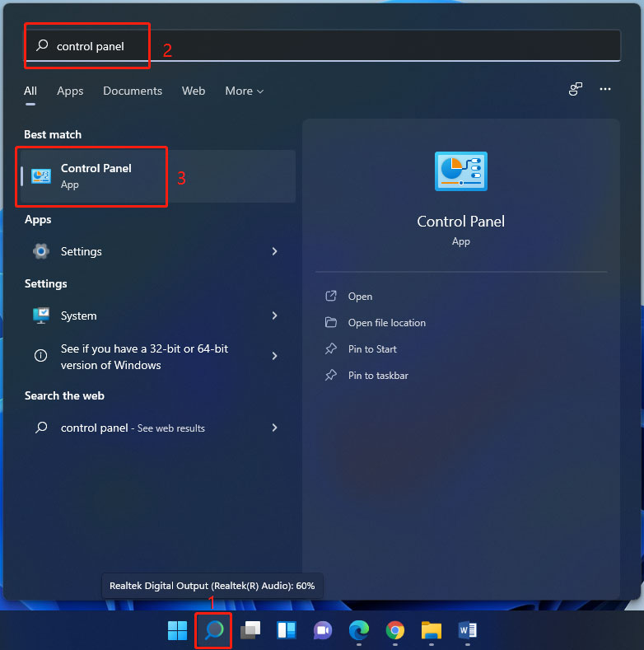644x650 pixels.
Task: Expand the Settings result chevron
Action: pyautogui.click(x=274, y=251)
